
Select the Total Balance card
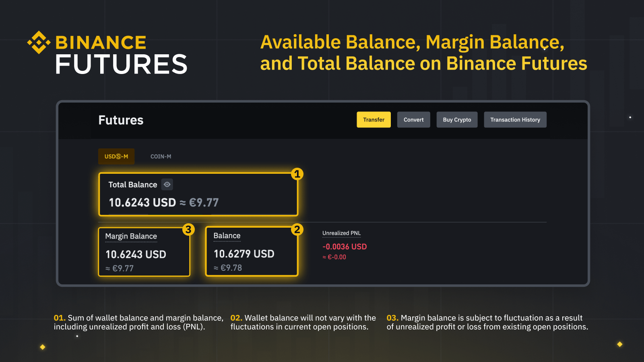[x=198, y=194]
